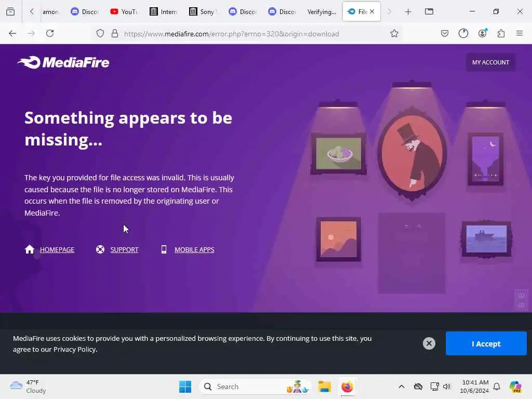Click the house icon beside HOMEPAGE
The width and height of the screenshot is (532, 399).
coord(30,249)
